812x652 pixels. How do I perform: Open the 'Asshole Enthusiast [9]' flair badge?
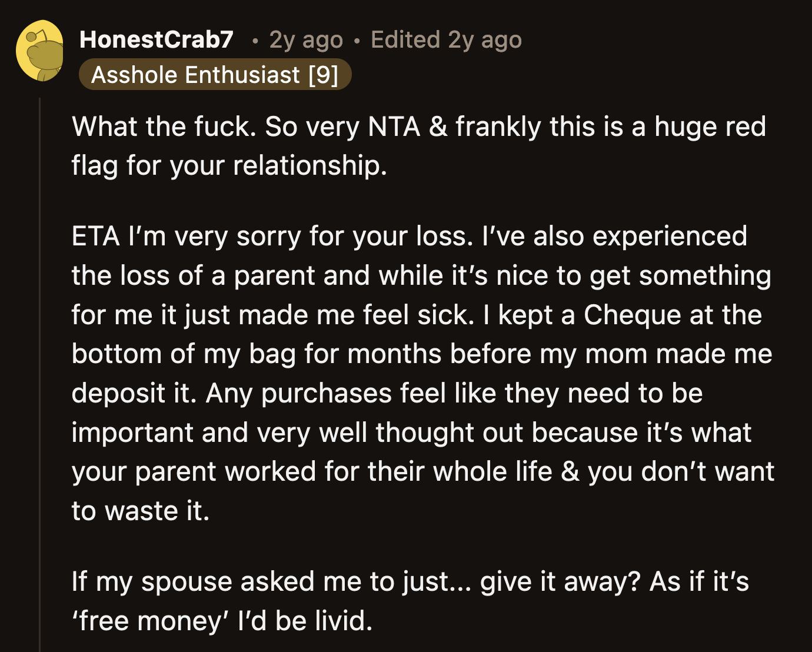(x=215, y=74)
